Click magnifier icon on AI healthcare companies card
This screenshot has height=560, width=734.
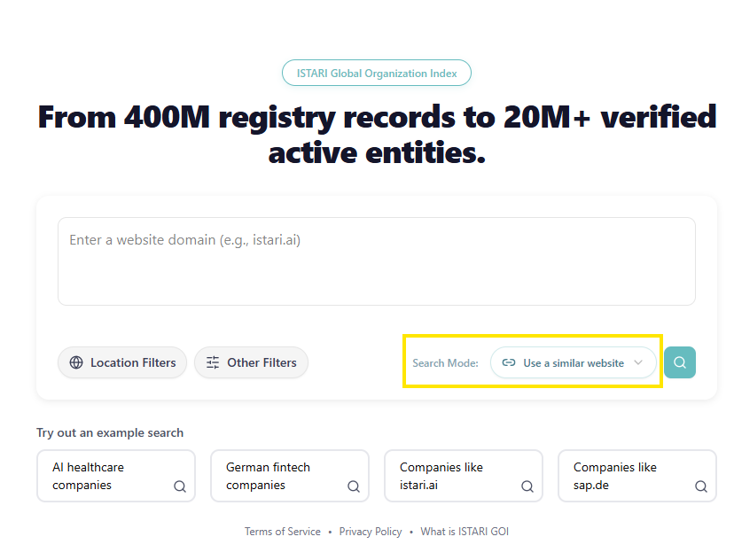[x=179, y=486]
